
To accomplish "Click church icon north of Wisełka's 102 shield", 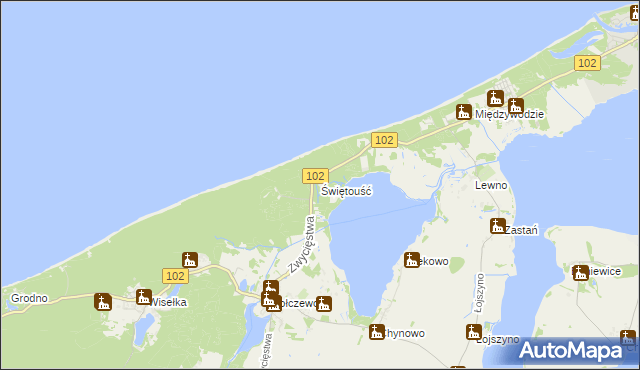I will coord(190,260).
